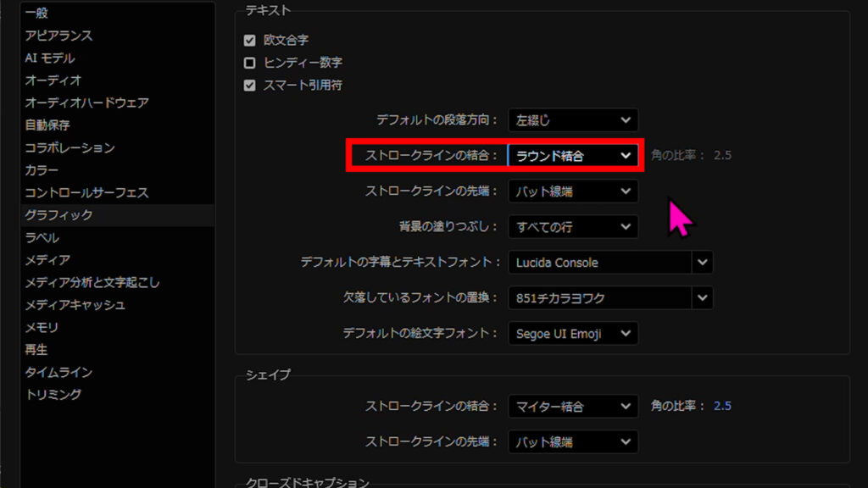Viewport: 868px width, 488px height.
Task: Select the 自動保存 category
Action: pyautogui.click(x=47, y=125)
